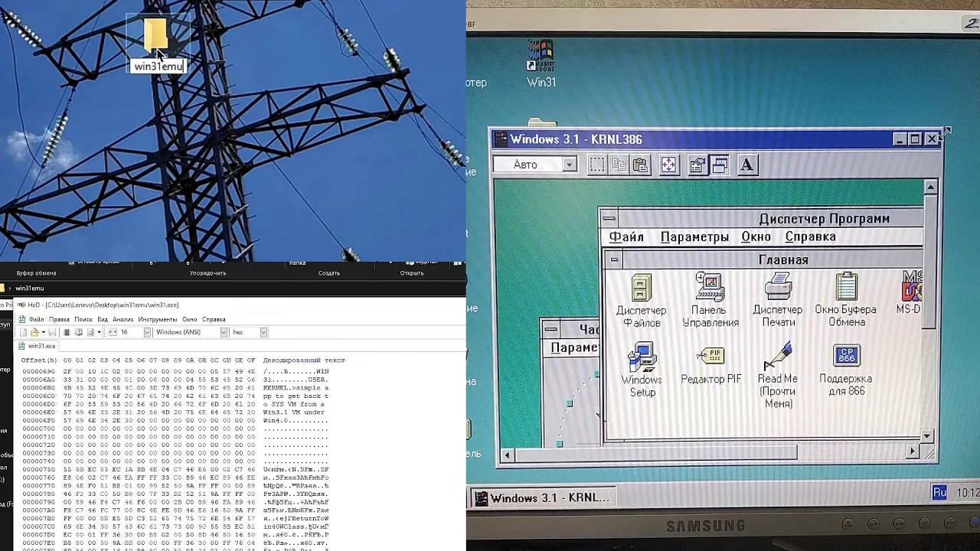Open Properties button in Windows 3.1 toolbar
Screen dimensions: 980x551
[x=697, y=165]
